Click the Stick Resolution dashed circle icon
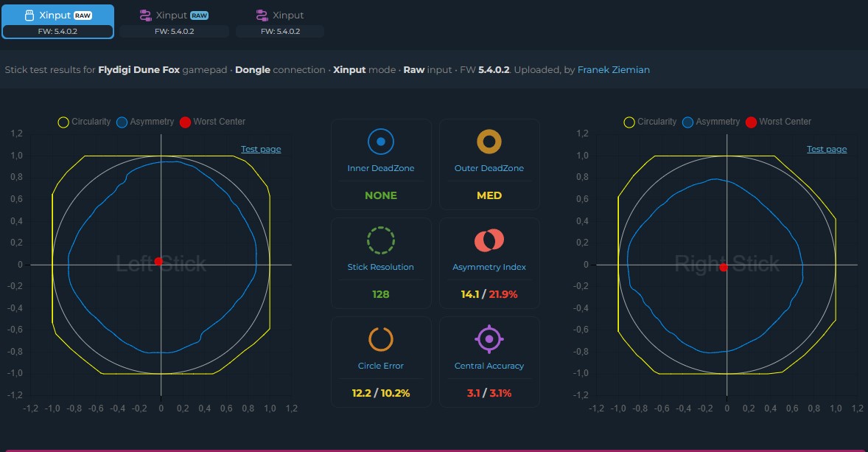Image resolution: width=868 pixels, height=452 pixels. (x=381, y=240)
